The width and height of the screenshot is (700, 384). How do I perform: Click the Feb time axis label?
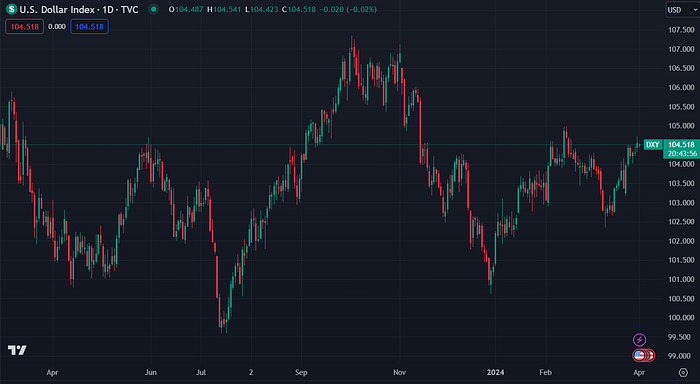[x=546, y=372]
